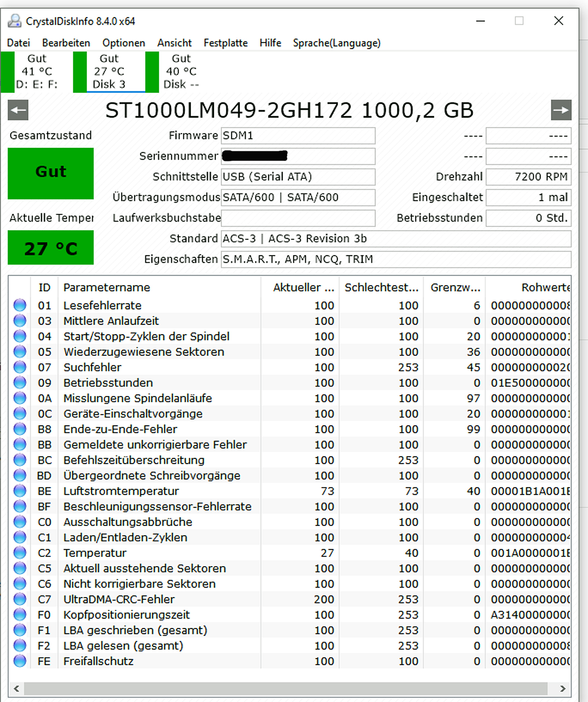Click status orb for LBA geschrieben row

point(20,630)
